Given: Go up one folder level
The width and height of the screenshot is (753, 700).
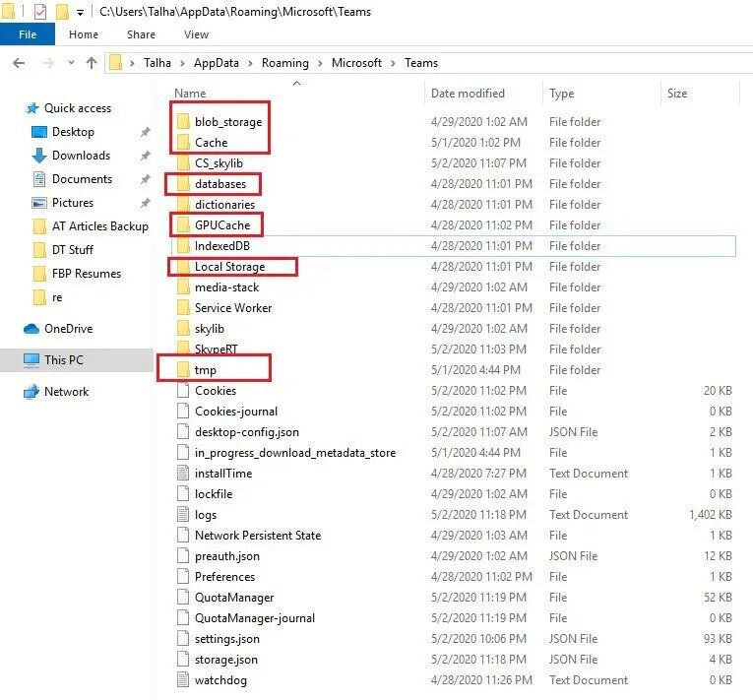Looking at the screenshot, I should click(92, 63).
